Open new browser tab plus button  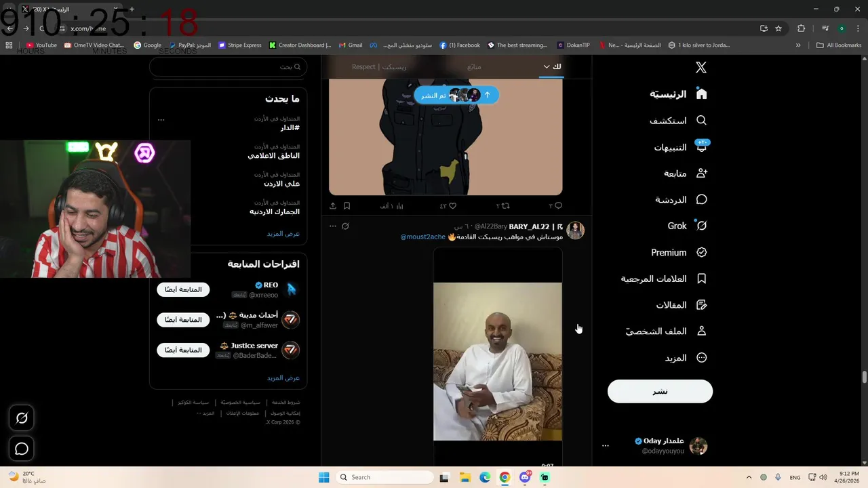[132, 9]
